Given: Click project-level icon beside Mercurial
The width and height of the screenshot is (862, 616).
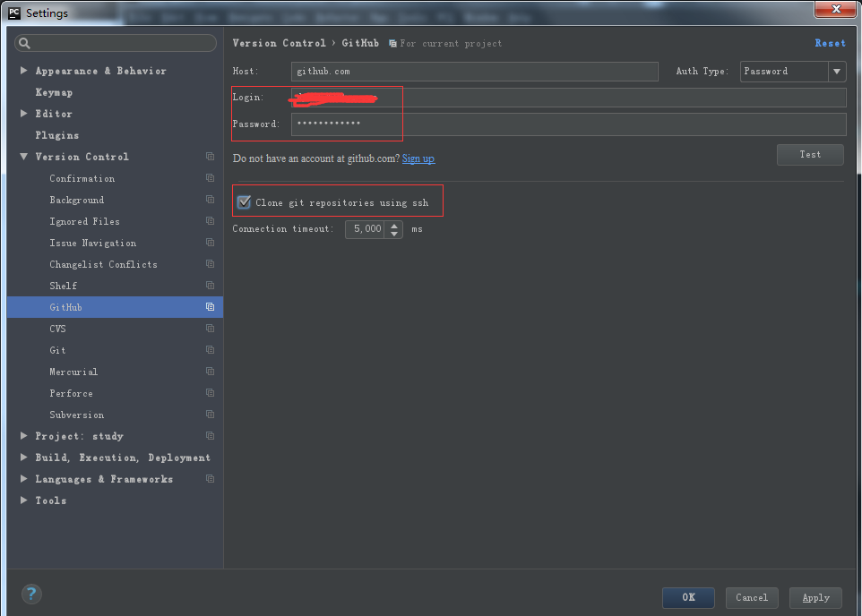Looking at the screenshot, I should tap(210, 372).
